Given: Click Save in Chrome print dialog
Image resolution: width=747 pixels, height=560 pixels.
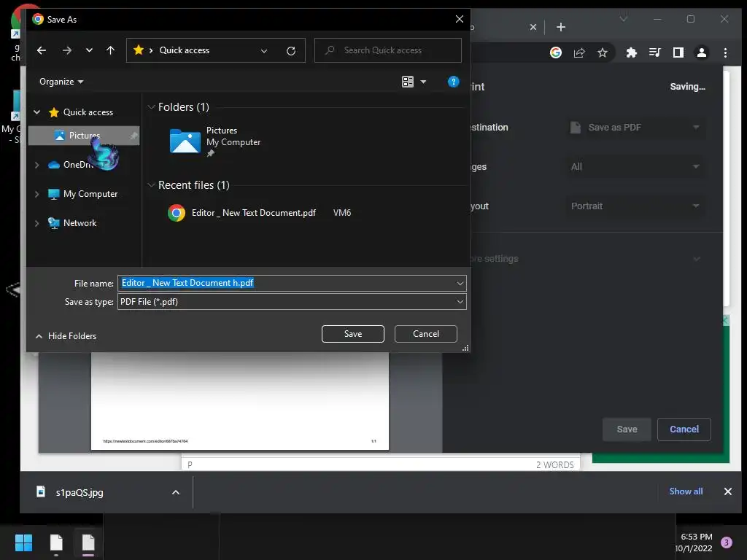Looking at the screenshot, I should coord(627,429).
